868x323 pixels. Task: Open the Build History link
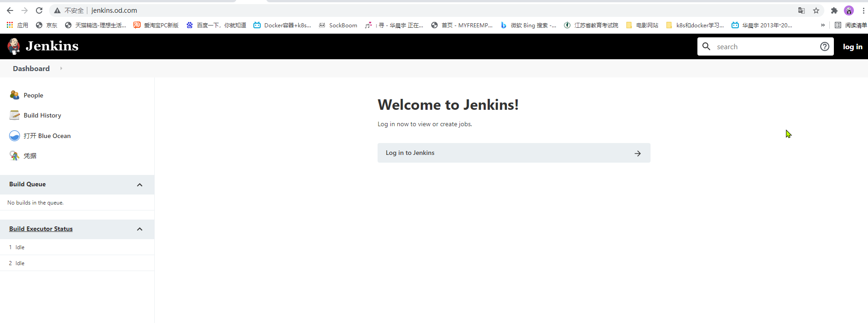pyautogui.click(x=42, y=115)
